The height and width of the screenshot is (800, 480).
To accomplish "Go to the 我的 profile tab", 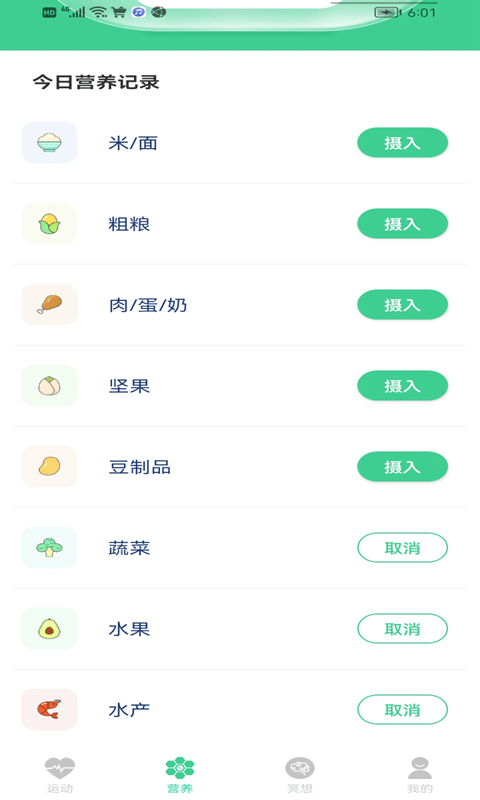I will tap(420, 776).
